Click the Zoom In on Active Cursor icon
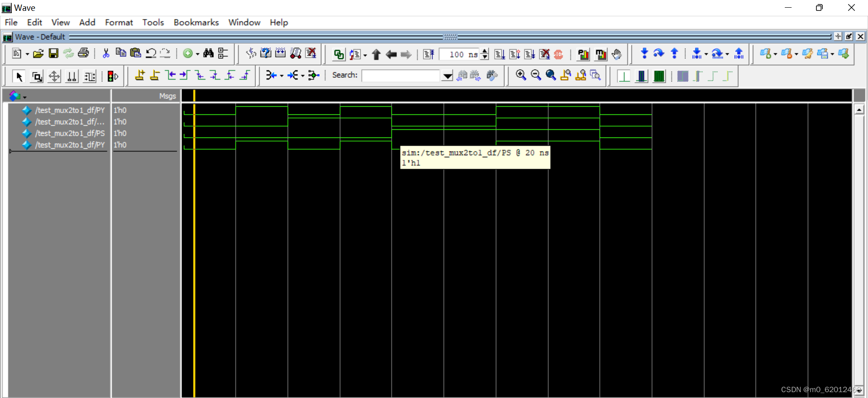Viewport: 868px width, 398px height. [566, 76]
